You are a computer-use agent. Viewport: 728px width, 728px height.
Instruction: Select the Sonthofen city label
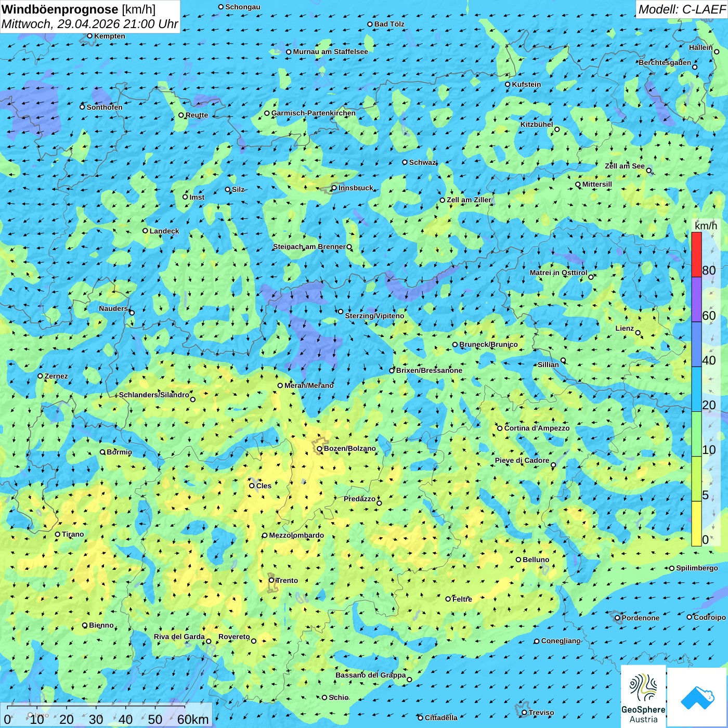pyautogui.click(x=105, y=107)
